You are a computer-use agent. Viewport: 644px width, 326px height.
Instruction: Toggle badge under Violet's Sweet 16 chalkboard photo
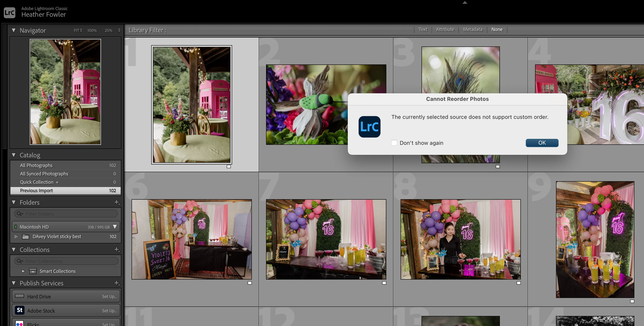tap(250, 283)
